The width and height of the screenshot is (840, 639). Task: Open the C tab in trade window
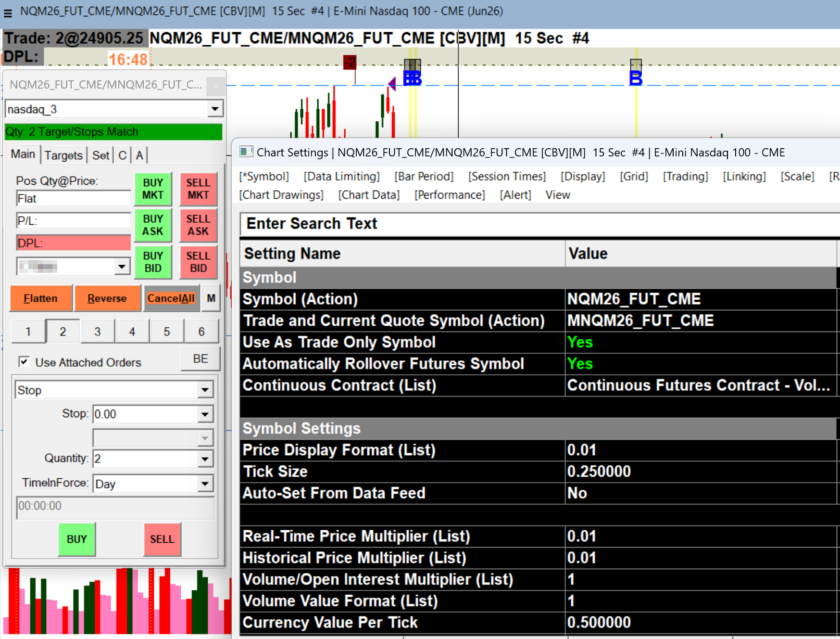click(x=123, y=155)
